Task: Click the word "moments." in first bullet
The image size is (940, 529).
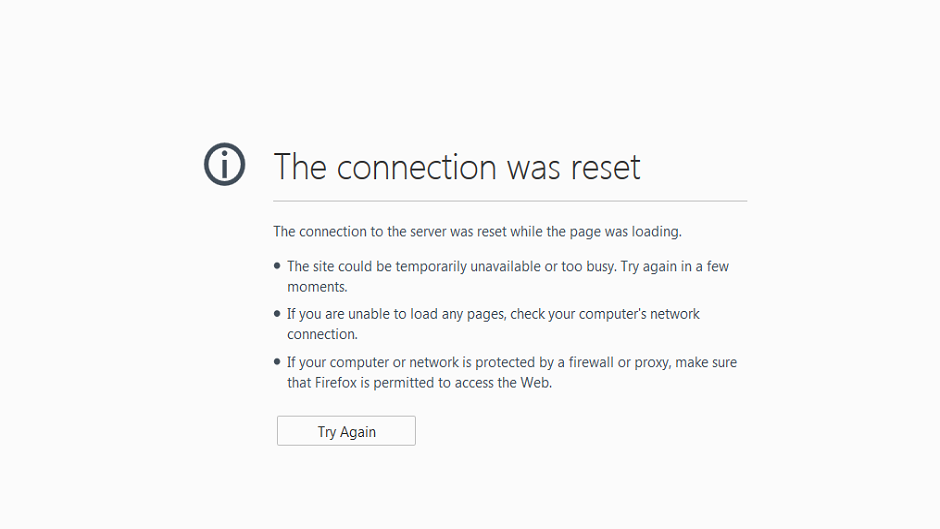Action: click(317, 286)
